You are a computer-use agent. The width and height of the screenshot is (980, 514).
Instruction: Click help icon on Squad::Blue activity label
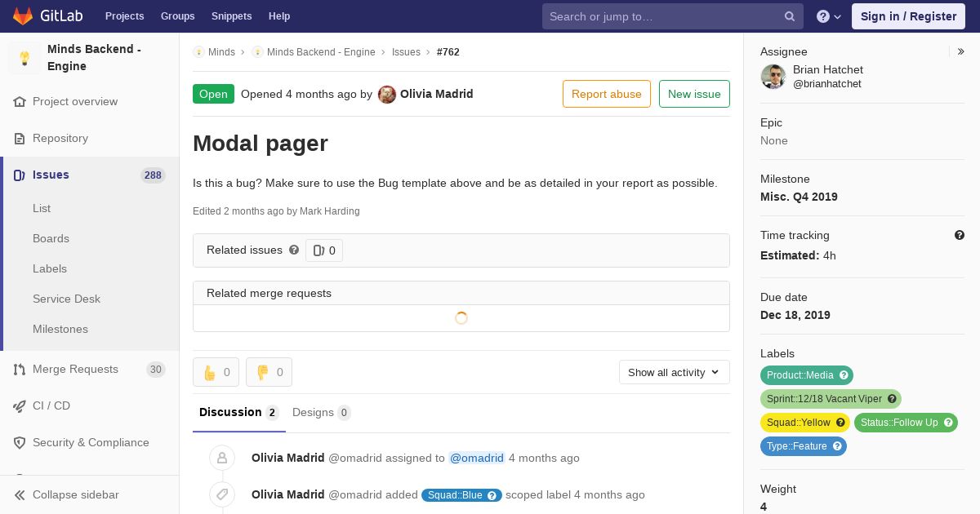click(492, 495)
